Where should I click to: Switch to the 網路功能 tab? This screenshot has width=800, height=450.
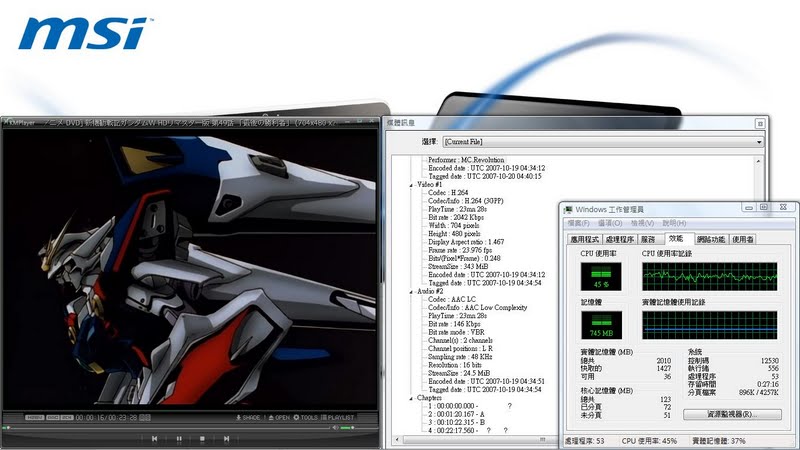(711, 239)
